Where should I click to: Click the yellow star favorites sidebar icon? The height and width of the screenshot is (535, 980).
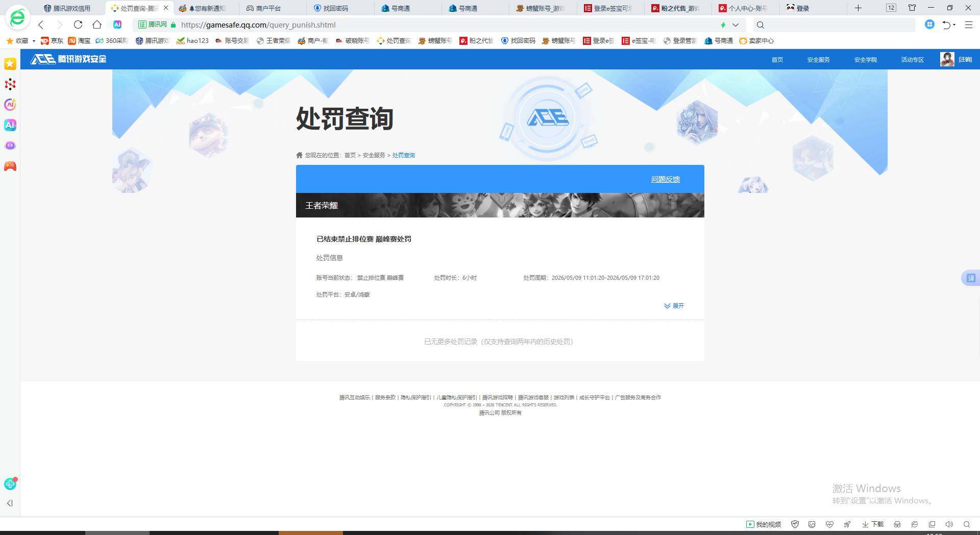click(x=10, y=63)
